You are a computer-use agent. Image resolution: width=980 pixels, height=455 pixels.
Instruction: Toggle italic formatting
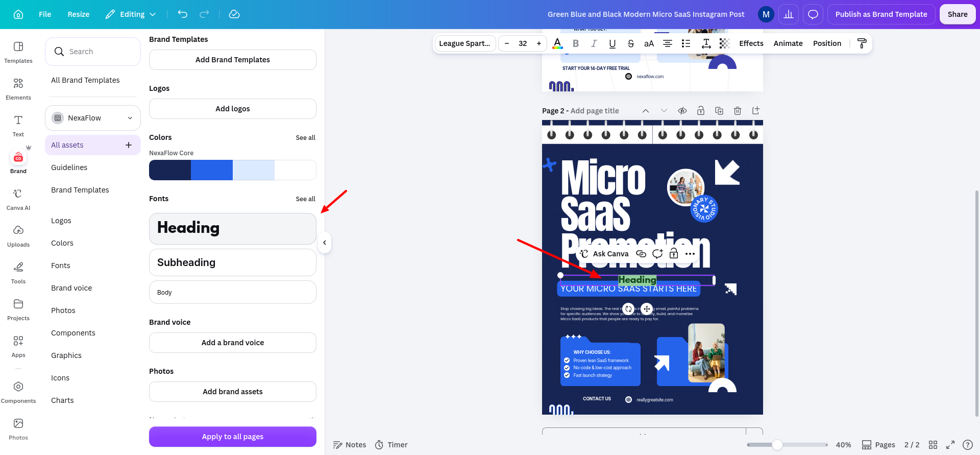(x=594, y=43)
